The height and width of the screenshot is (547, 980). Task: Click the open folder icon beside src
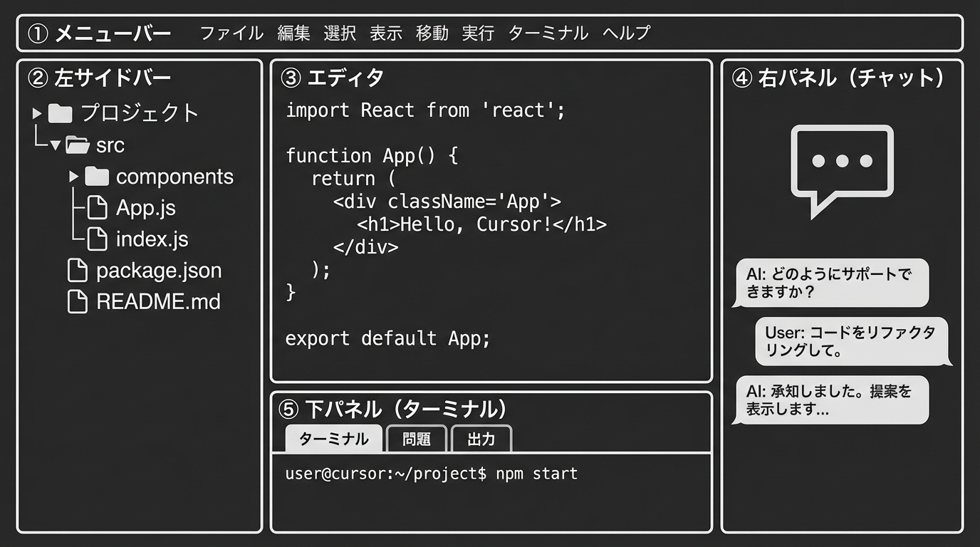click(75, 145)
